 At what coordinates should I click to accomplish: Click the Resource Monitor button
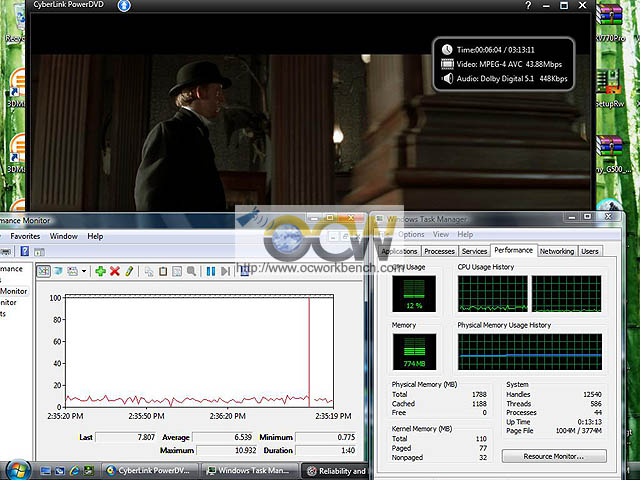(x=554, y=456)
